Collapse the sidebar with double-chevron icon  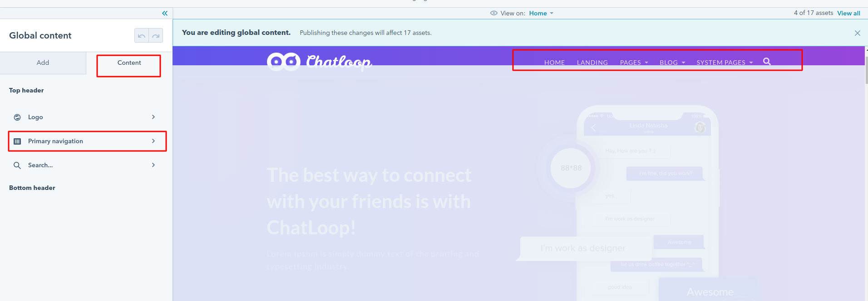pos(165,13)
